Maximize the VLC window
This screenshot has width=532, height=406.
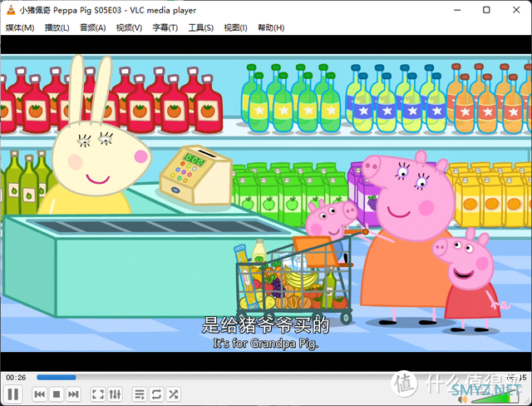[486, 10]
